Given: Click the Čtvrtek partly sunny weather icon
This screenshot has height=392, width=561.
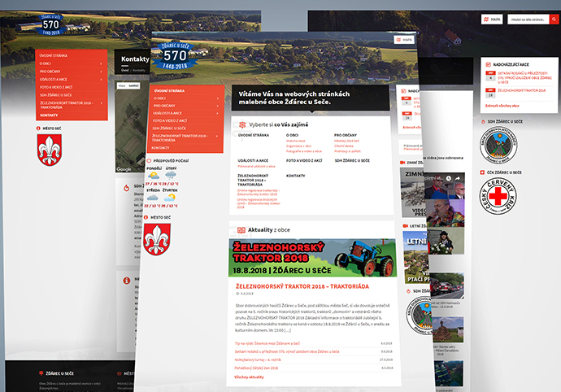Looking at the screenshot, I should (170, 198).
